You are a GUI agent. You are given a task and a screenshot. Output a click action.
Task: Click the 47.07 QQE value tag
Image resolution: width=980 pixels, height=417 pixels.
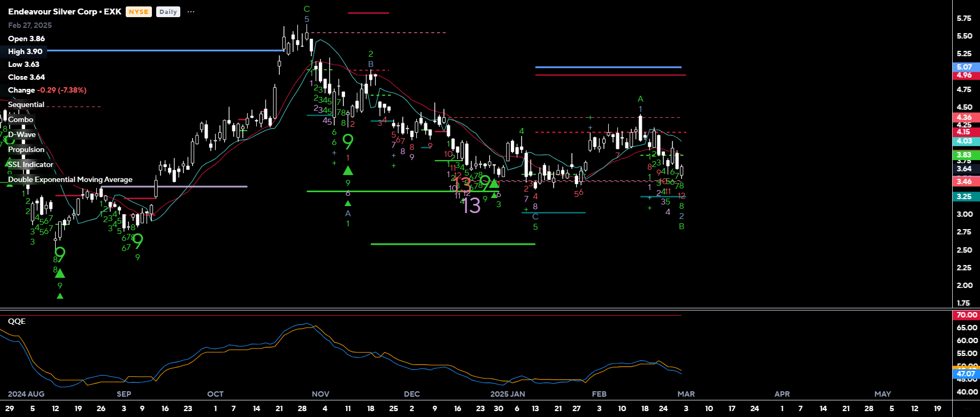click(966, 374)
